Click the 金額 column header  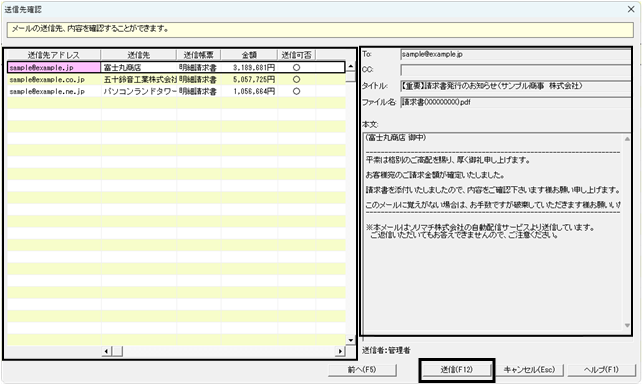(249, 55)
